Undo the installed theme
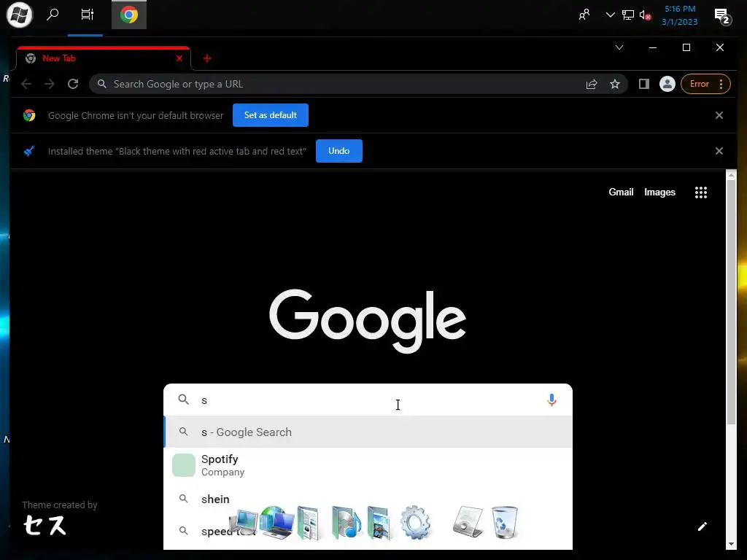 (338, 150)
